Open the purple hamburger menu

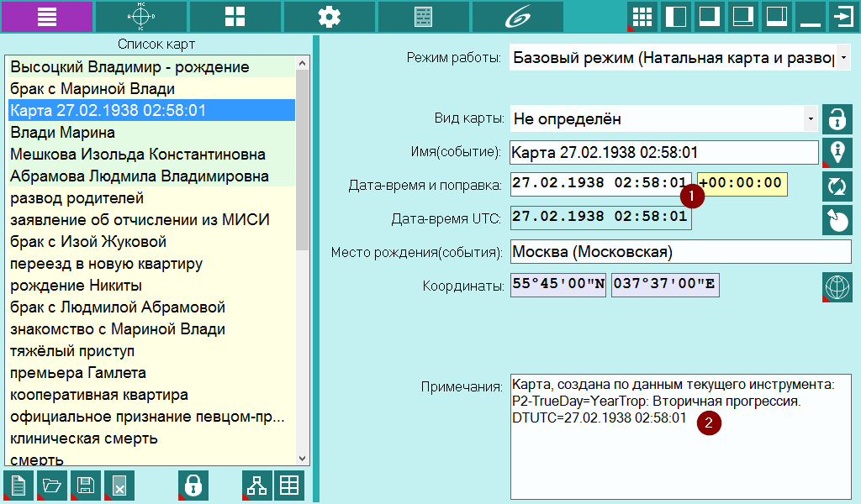pyautogui.click(x=47, y=17)
